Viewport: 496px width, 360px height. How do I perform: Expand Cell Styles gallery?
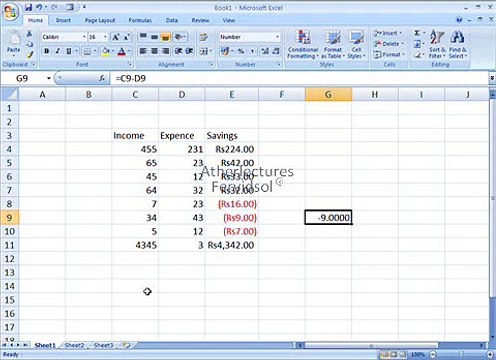356,45
